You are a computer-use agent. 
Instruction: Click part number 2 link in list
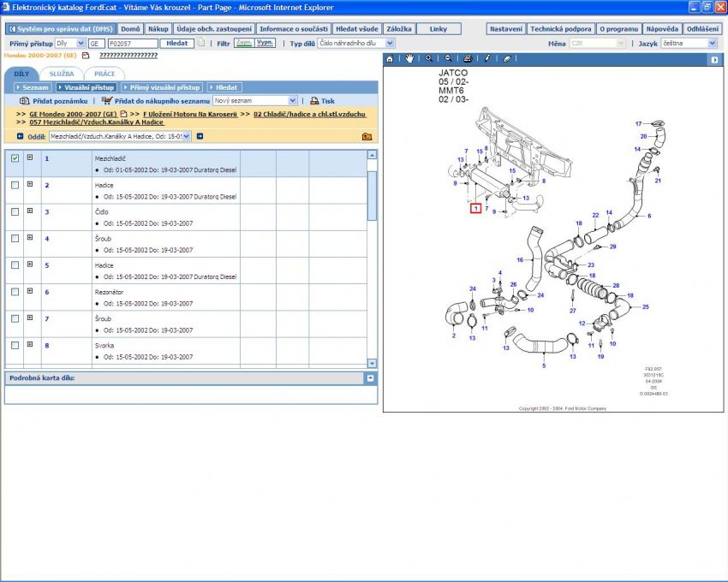[47, 185]
